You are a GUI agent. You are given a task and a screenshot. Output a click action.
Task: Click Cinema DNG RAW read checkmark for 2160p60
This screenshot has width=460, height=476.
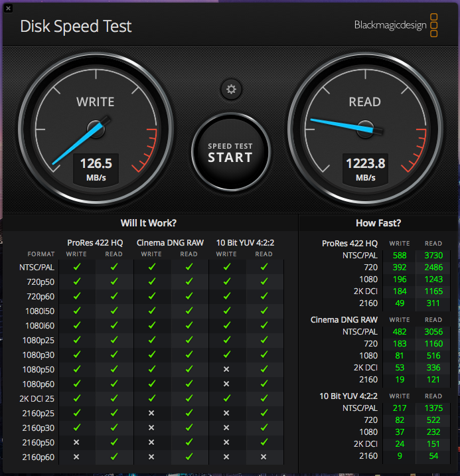point(189,456)
